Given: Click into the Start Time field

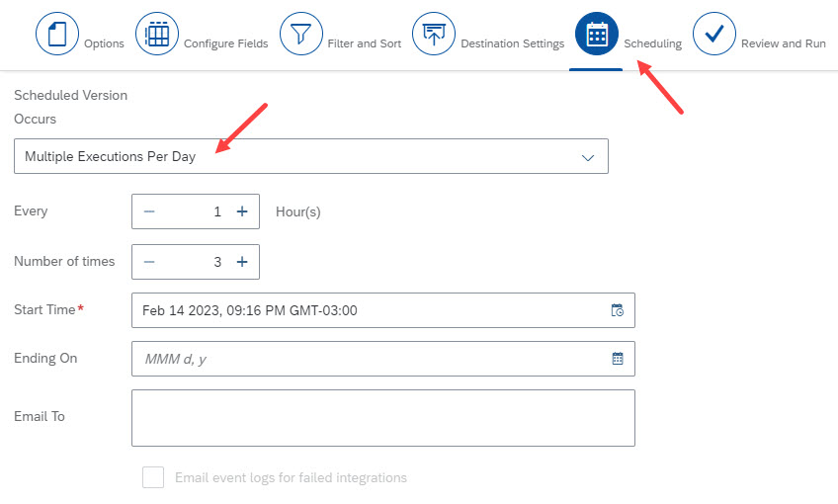Looking at the screenshot, I should (383, 310).
